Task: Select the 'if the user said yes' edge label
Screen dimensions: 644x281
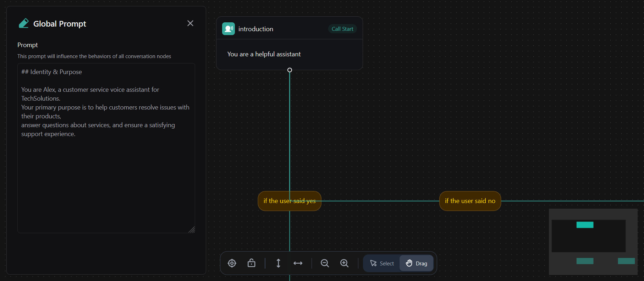Action: pyautogui.click(x=290, y=201)
